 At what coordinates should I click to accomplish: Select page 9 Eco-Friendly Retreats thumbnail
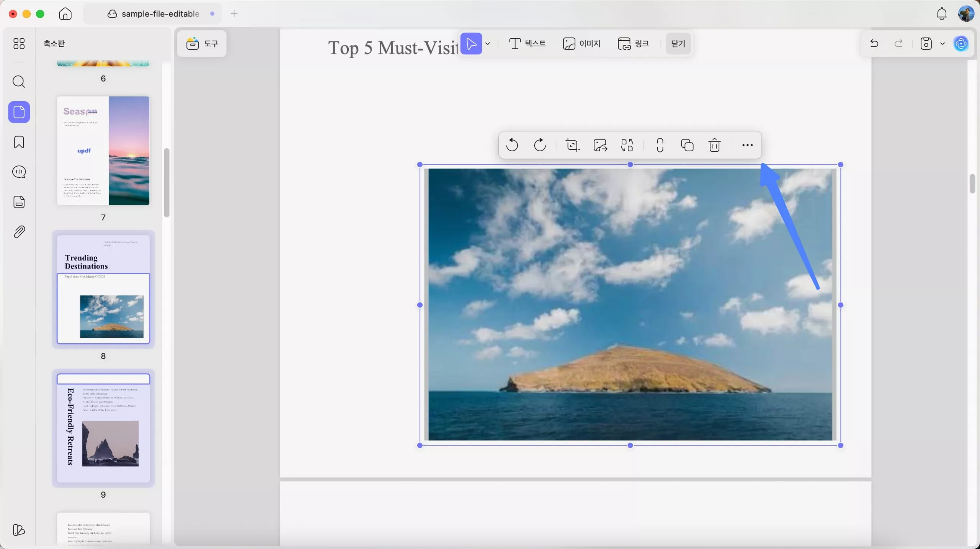103,428
